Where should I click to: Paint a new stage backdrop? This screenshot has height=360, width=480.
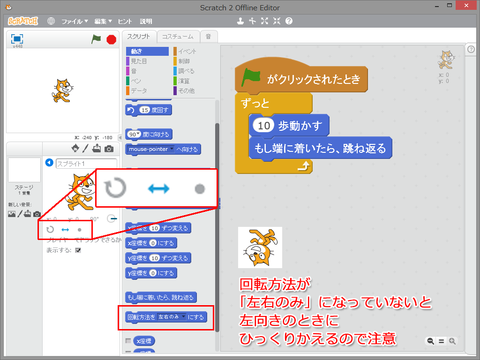coord(20,214)
